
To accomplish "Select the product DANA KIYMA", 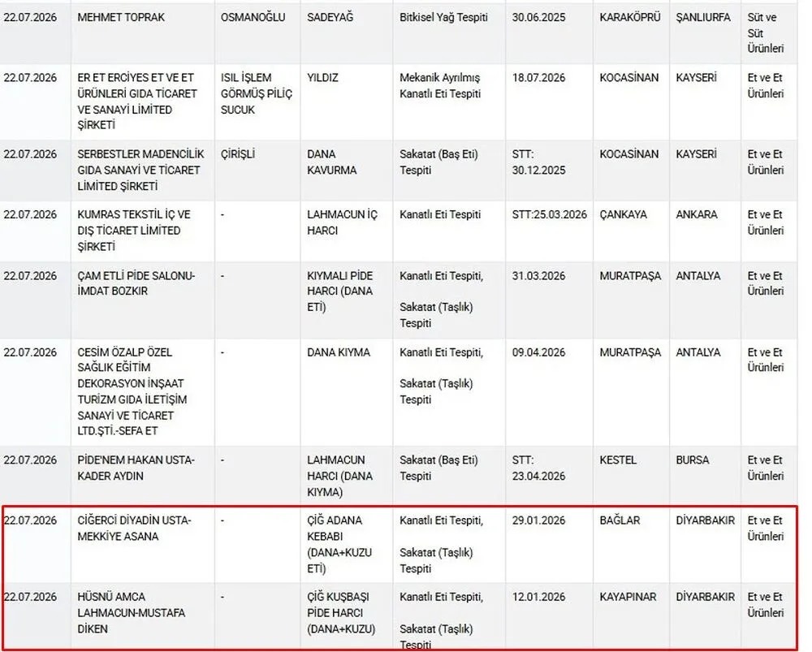I will click(x=338, y=352).
